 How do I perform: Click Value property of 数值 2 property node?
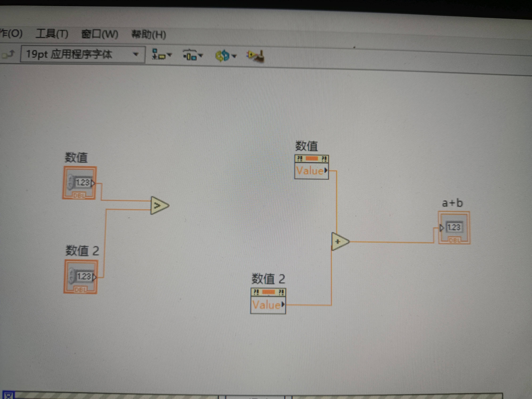click(x=268, y=305)
